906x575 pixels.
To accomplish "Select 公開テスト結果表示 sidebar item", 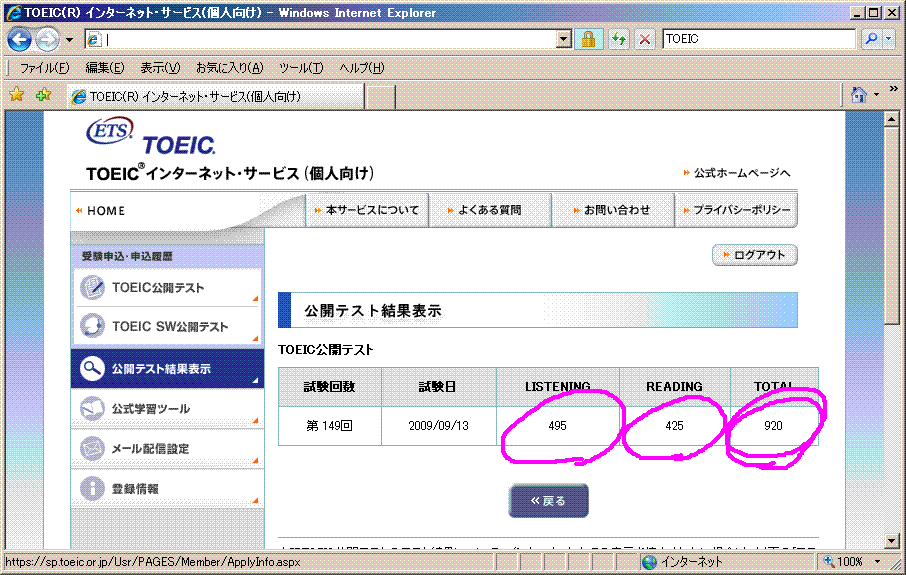I will coord(167,368).
